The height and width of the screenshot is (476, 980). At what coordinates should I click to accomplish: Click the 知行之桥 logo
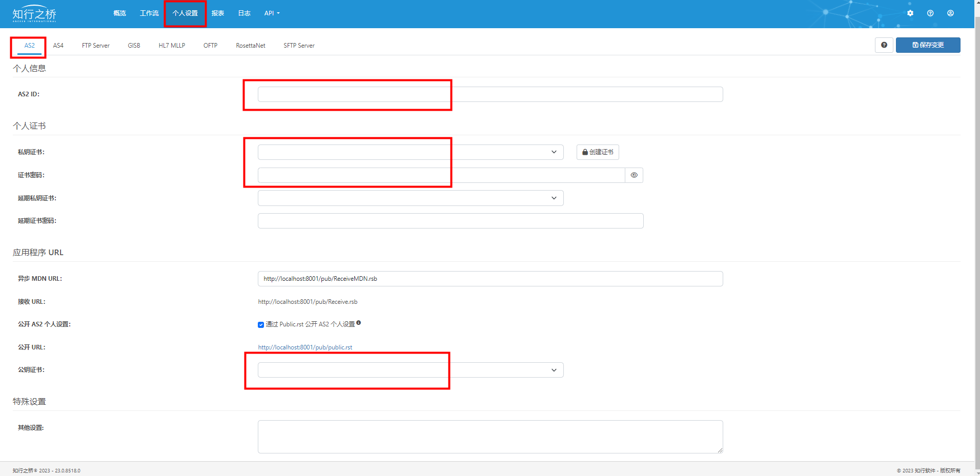34,14
